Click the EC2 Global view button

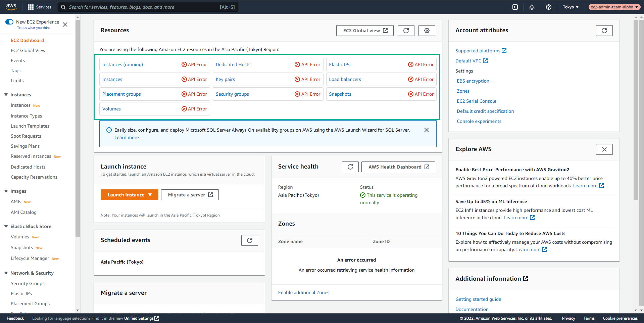coord(365,31)
